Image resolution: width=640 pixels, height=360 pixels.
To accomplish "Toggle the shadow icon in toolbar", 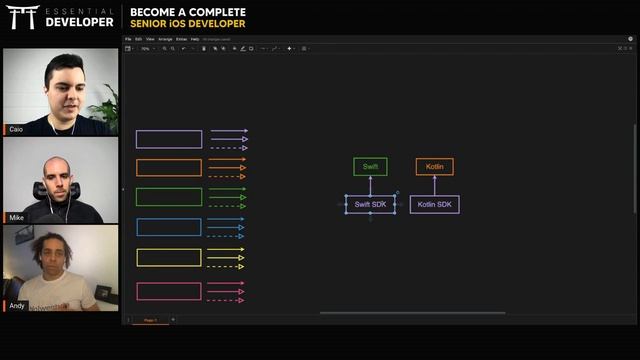I will 251,49.
